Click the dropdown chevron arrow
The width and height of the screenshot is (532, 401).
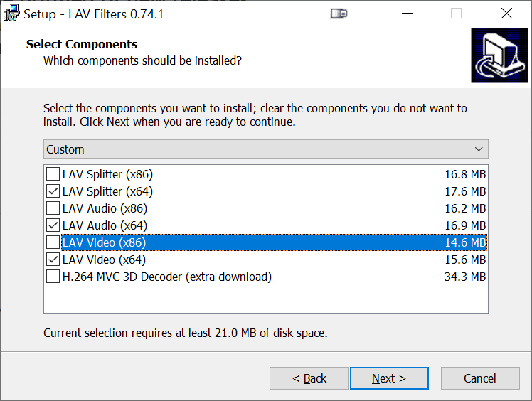click(x=479, y=149)
